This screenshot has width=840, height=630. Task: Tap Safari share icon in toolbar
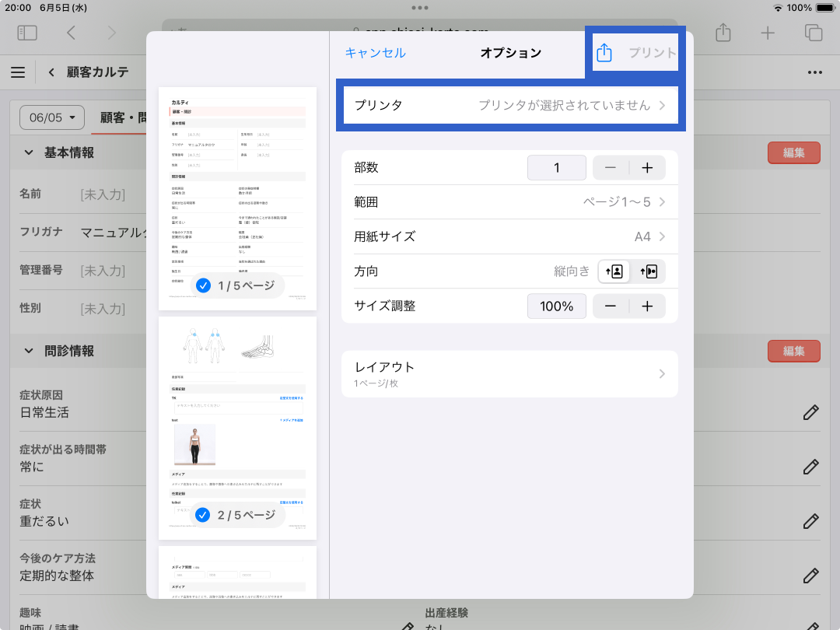coord(723,32)
